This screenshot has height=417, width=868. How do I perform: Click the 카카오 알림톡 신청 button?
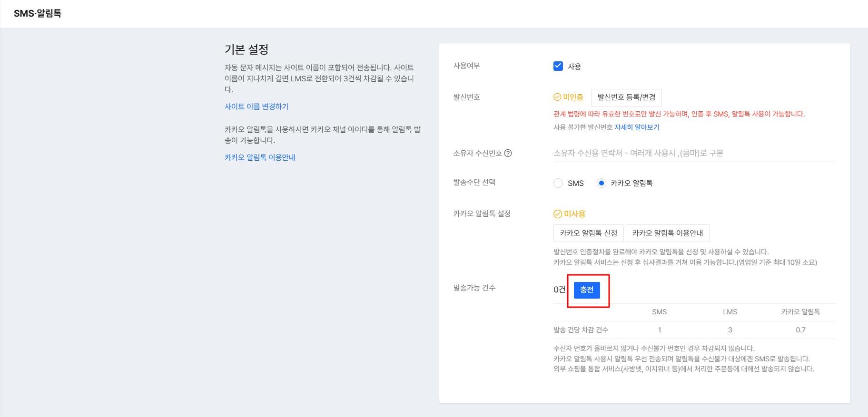(x=588, y=233)
